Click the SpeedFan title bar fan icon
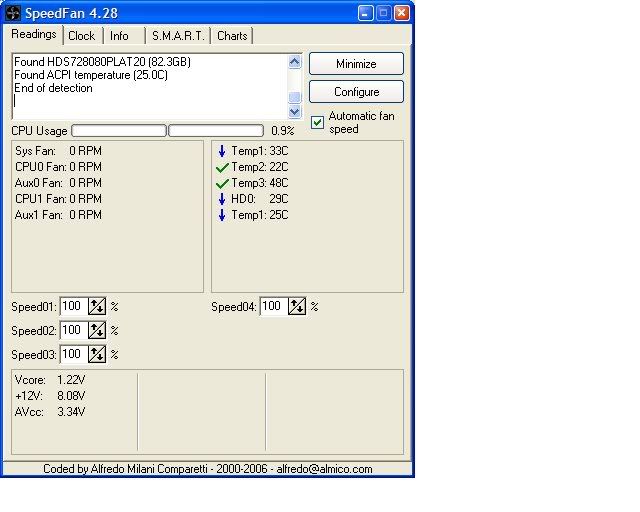This screenshot has width=640, height=512. pos(13,13)
